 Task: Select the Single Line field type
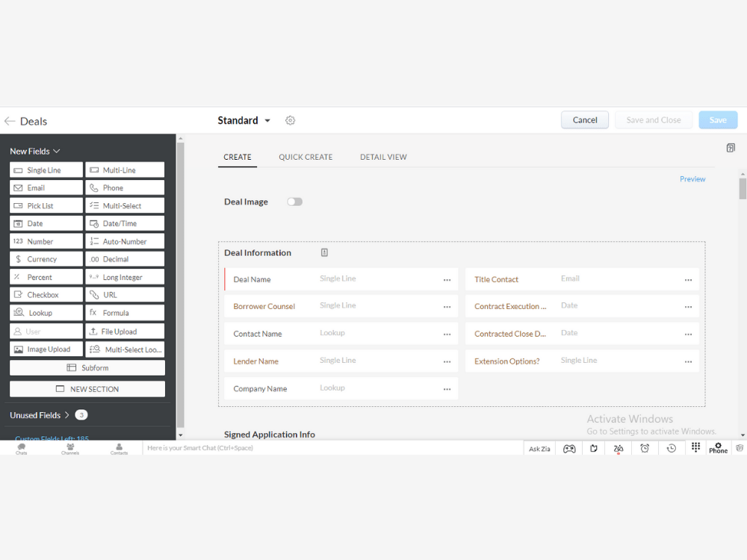point(46,170)
